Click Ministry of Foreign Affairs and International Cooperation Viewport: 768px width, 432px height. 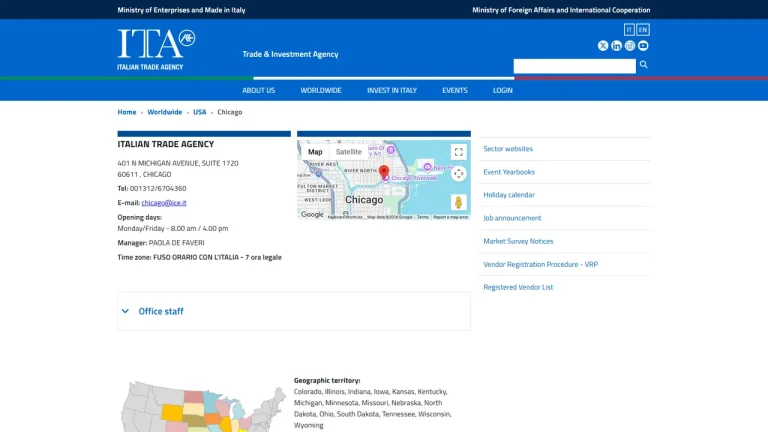[x=561, y=10]
